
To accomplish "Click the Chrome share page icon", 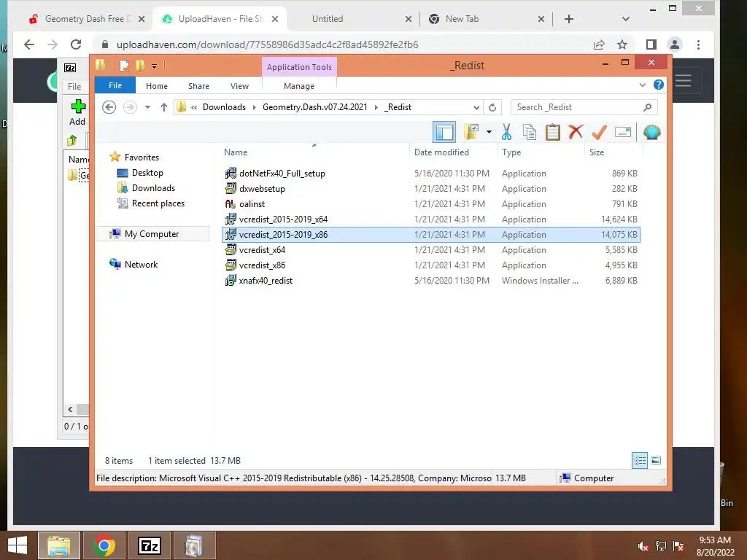I will (599, 44).
